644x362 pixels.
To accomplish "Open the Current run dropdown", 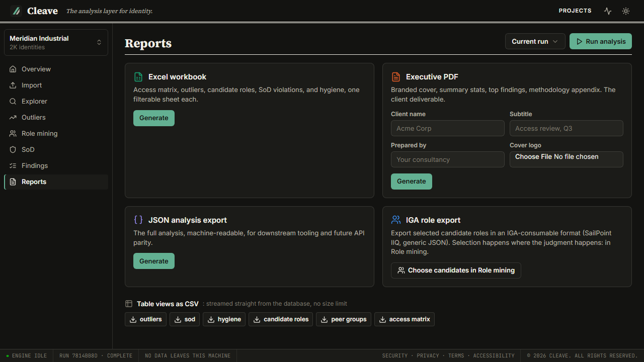I will pyautogui.click(x=535, y=41).
